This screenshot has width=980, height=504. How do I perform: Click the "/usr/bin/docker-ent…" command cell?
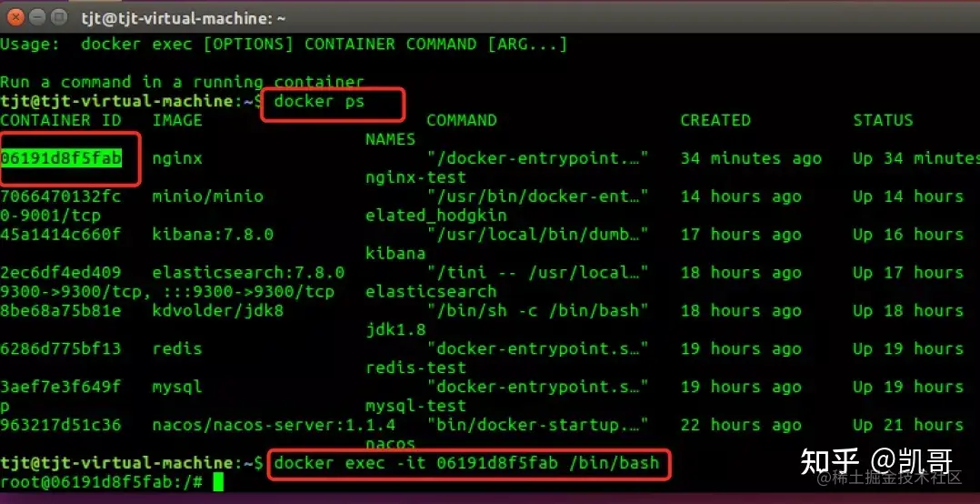538,197
